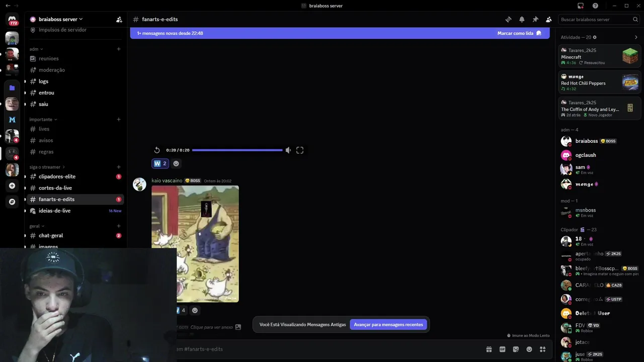This screenshot has height=362, width=644.
Task: Click Add a Server plus icon
Action: click(12, 186)
